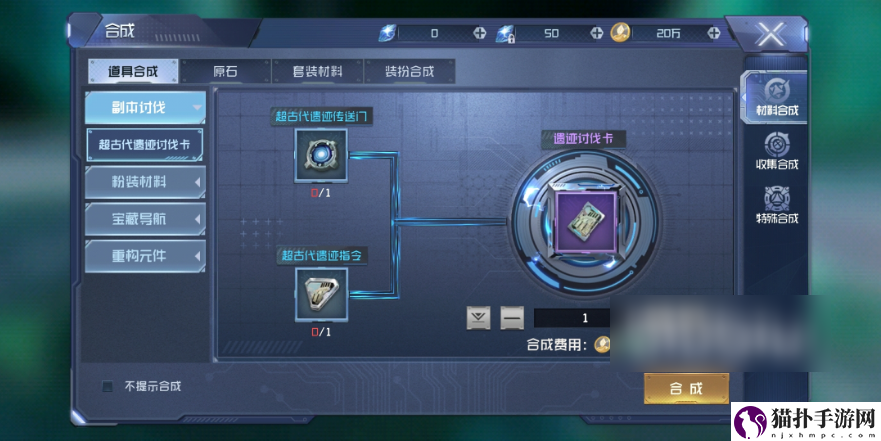Screen dimensions: 881x441
Task: Tap the 超古代遗迹指令 material icon
Action: 321,294
